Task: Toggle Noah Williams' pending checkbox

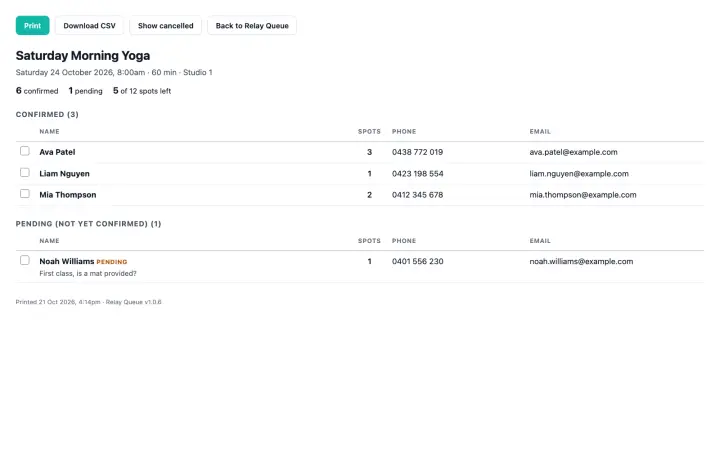Action: click(25, 260)
